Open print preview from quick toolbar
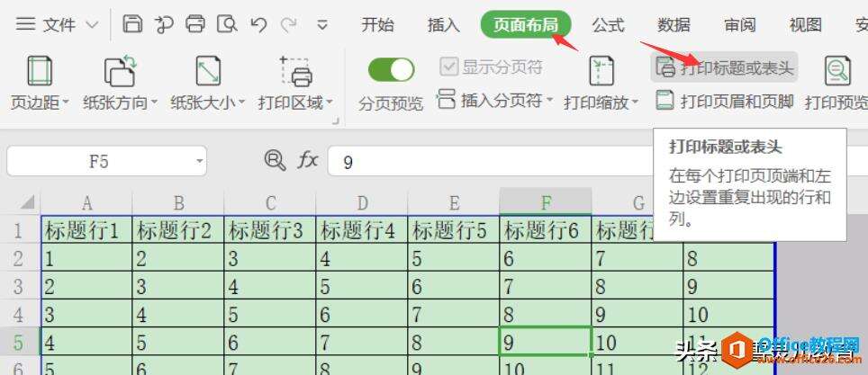Image resolution: width=868 pixels, height=375 pixels. [x=227, y=24]
